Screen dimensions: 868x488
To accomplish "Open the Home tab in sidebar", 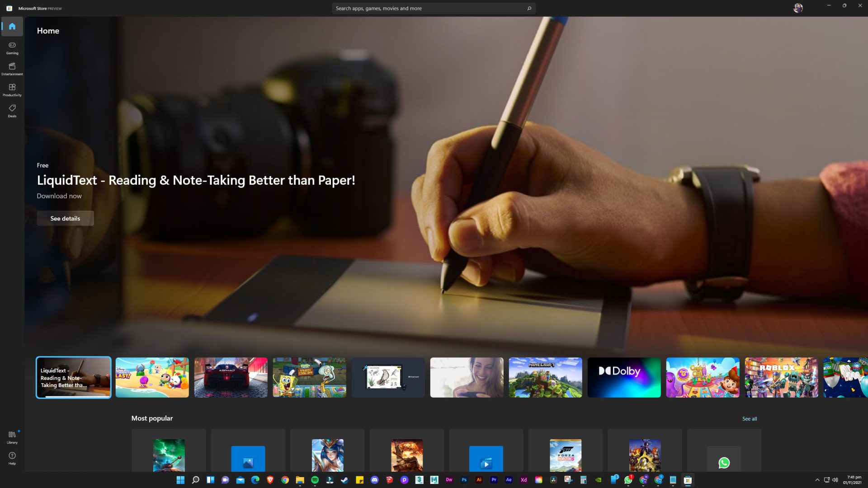I will click(12, 26).
